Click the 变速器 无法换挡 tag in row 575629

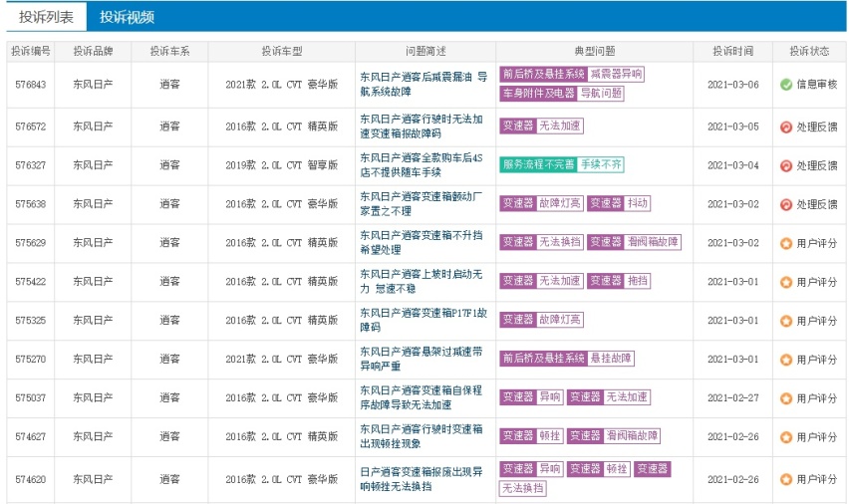(541, 242)
